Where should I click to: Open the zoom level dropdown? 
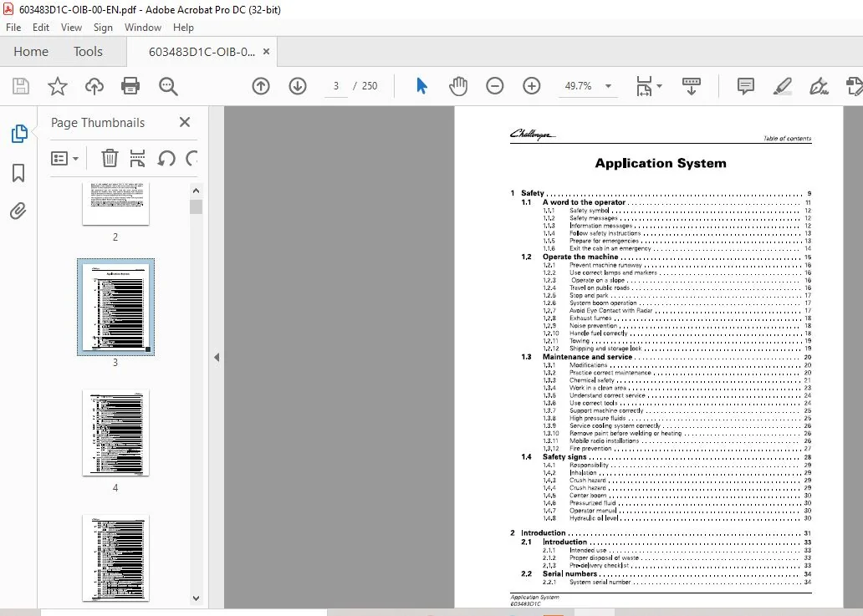click(608, 86)
